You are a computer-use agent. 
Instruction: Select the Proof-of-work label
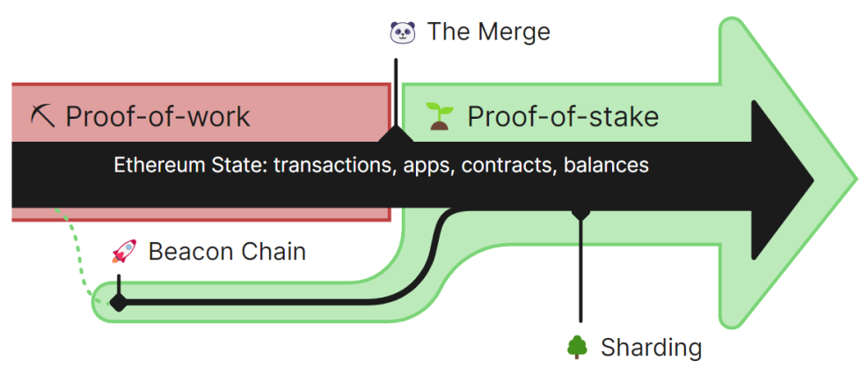point(158,117)
